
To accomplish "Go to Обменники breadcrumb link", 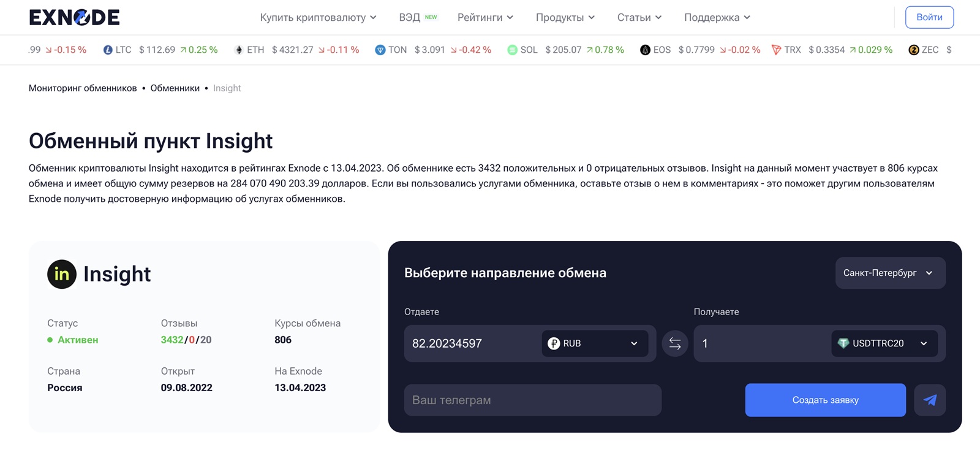I will (175, 88).
